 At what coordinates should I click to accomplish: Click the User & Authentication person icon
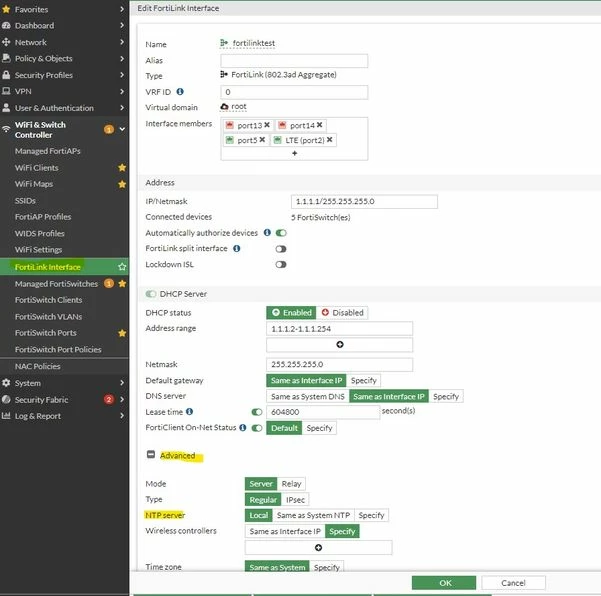click(x=6, y=108)
